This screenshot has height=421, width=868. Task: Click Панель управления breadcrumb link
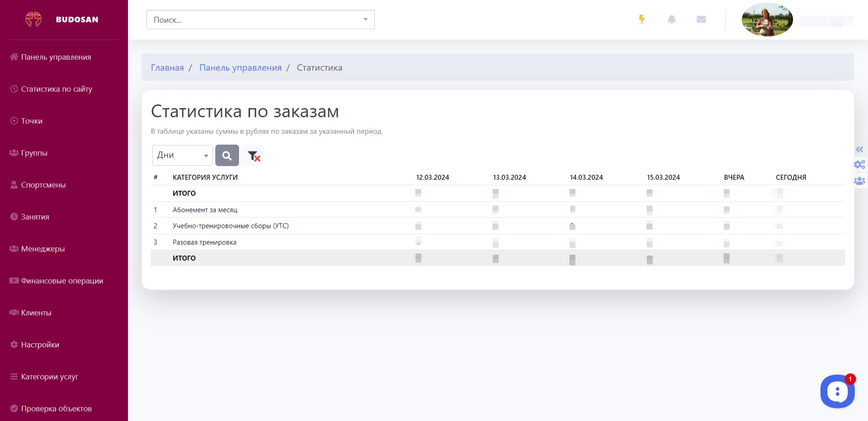pyautogui.click(x=240, y=68)
